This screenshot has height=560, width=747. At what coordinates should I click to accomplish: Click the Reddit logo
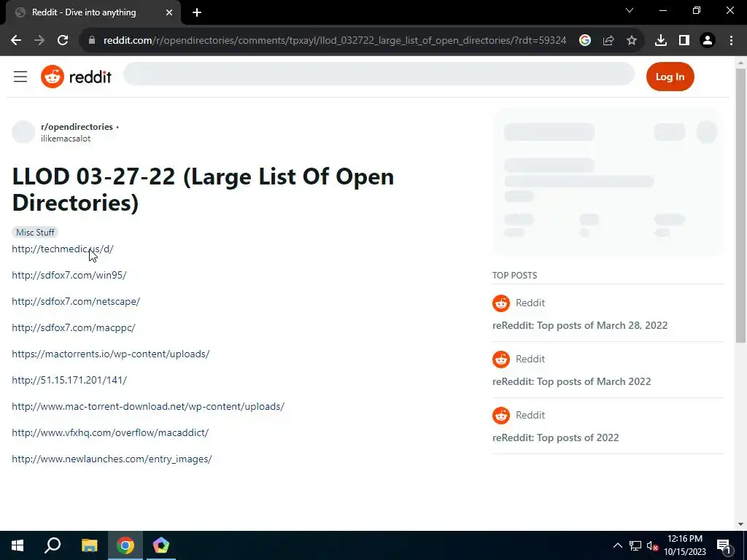(76, 77)
